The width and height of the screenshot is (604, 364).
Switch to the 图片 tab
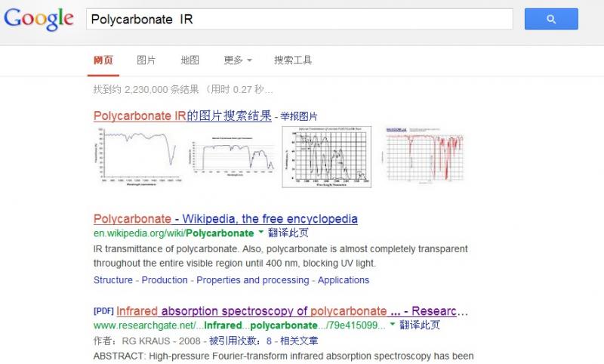[146, 60]
